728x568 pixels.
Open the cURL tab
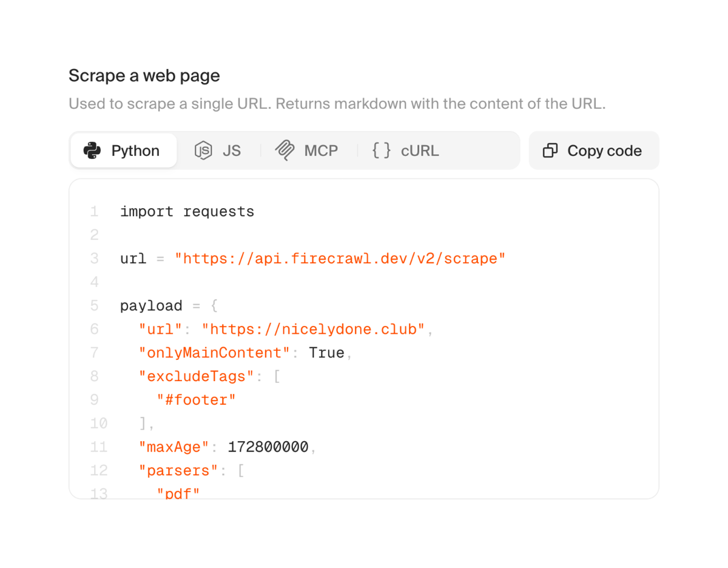click(403, 150)
